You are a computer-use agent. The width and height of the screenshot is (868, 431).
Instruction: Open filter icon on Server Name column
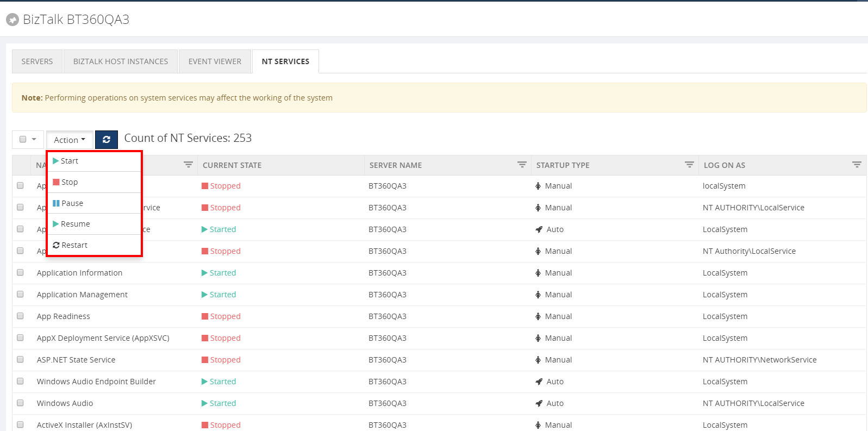(522, 165)
